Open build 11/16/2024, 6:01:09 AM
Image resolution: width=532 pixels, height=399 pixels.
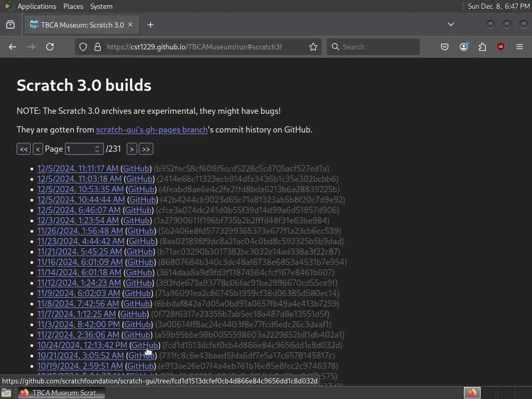[80, 262]
